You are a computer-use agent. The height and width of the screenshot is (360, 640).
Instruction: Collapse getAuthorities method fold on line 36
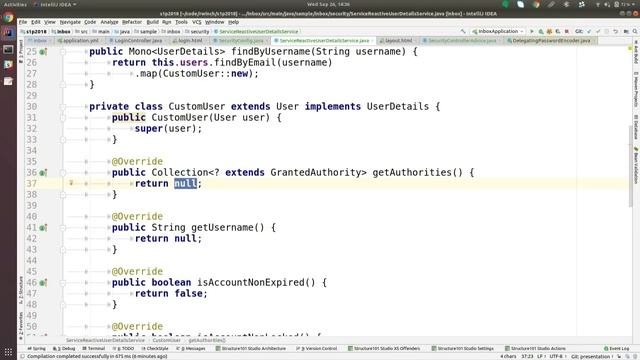pos(63,173)
